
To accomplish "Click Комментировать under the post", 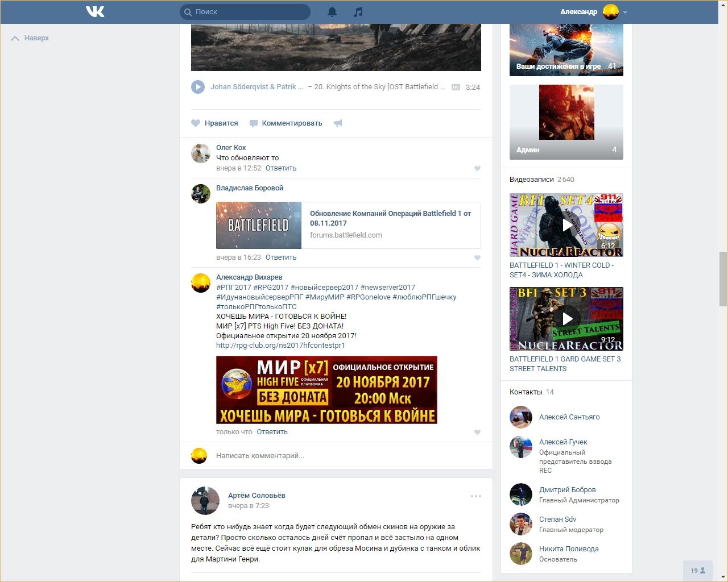I will [x=286, y=123].
